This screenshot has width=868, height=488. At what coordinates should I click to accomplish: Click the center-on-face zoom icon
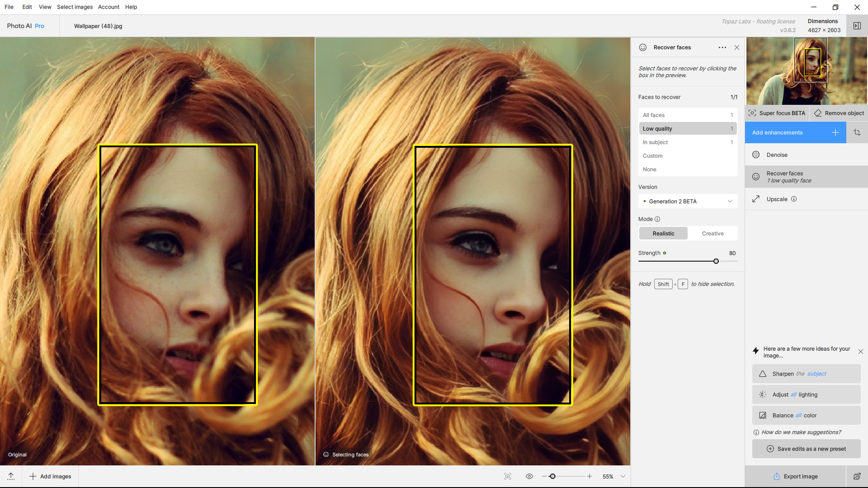pyautogui.click(x=508, y=476)
